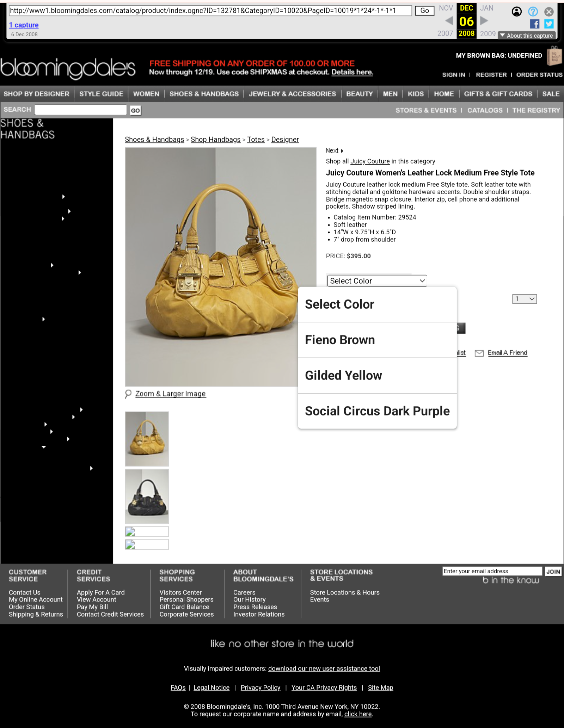564x728 pixels.
Task: Open The Registry link
Action: [536, 110]
